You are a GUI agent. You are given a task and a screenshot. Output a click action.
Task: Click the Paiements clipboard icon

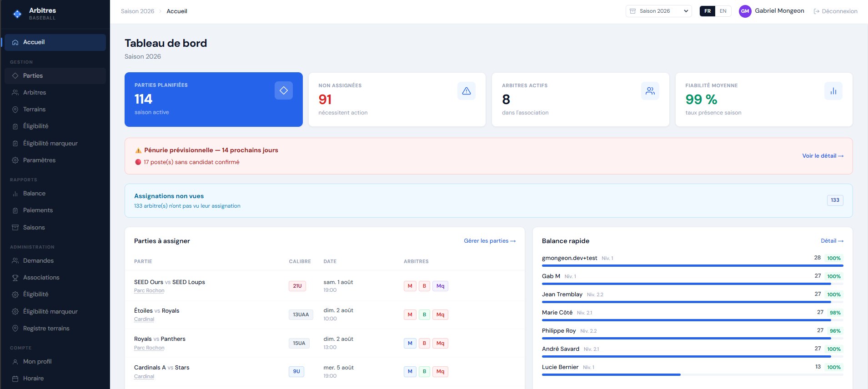pyautogui.click(x=15, y=210)
